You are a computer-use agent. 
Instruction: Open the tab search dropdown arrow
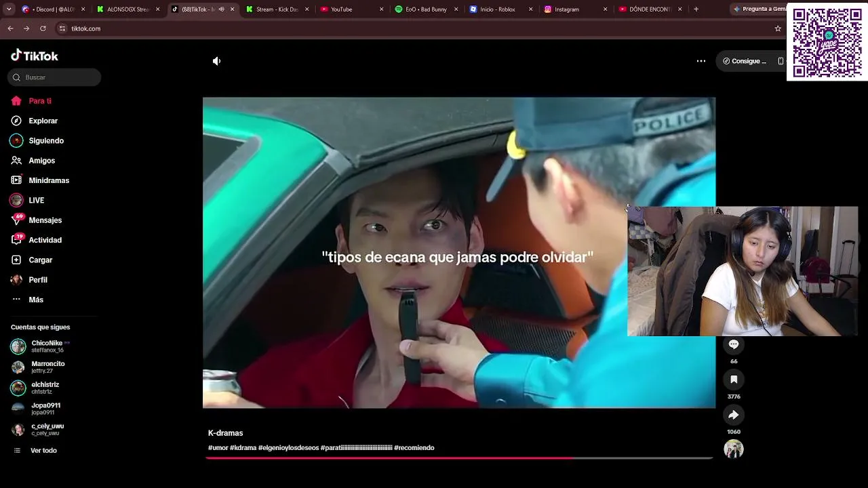pyautogui.click(x=9, y=9)
